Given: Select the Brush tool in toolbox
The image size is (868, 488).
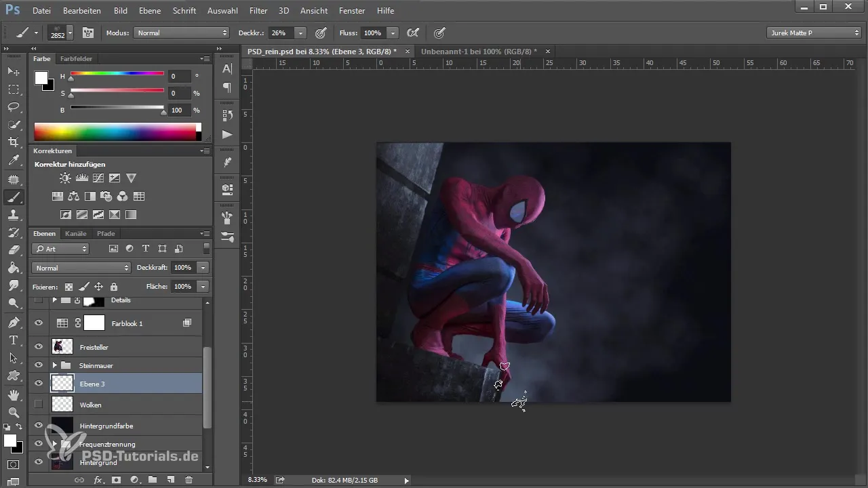Looking at the screenshot, I should pos(14,197).
